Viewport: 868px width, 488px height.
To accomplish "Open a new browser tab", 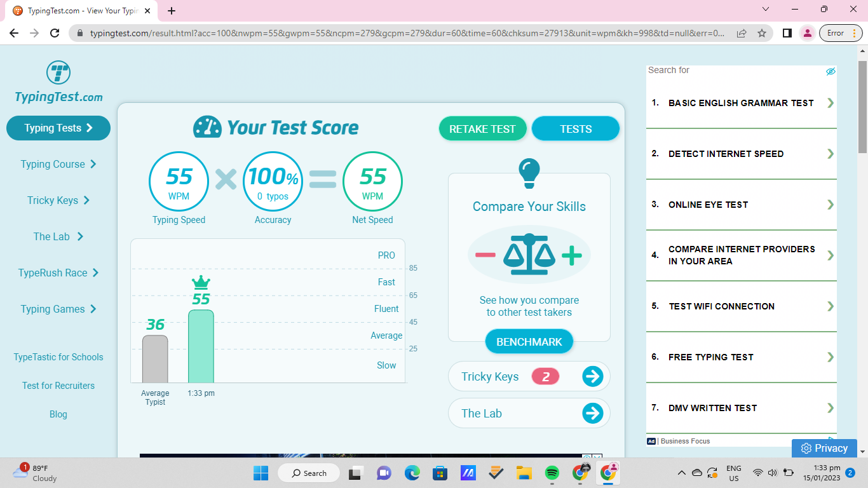I will click(172, 11).
